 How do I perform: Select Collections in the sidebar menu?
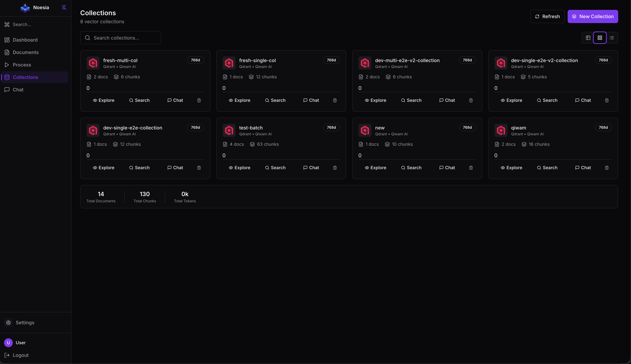point(25,77)
